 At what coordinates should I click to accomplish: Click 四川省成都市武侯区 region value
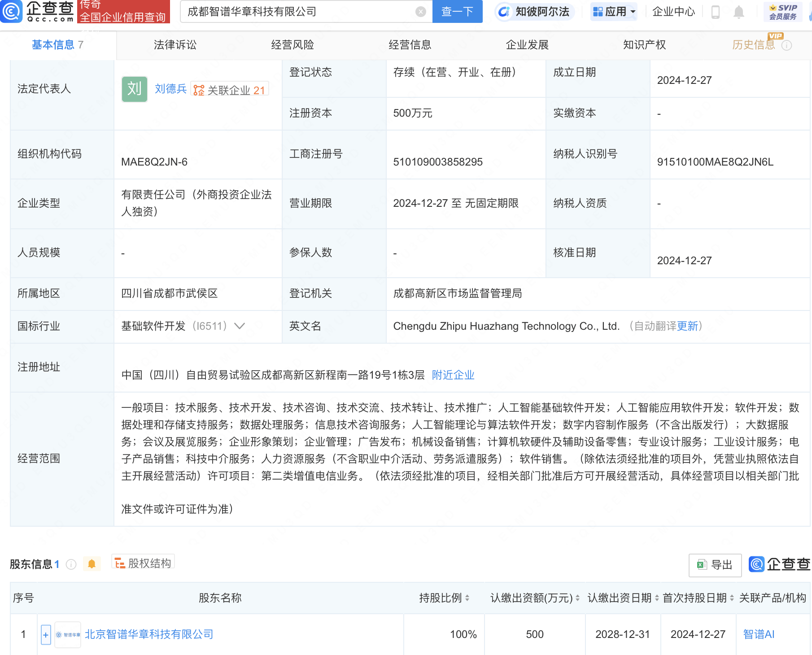pyautogui.click(x=170, y=293)
